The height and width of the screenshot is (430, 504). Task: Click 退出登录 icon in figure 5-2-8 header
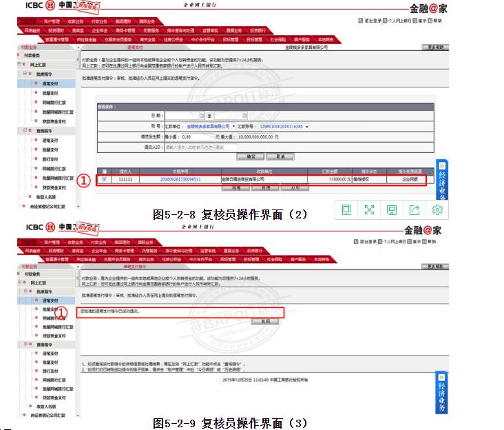click(360, 21)
